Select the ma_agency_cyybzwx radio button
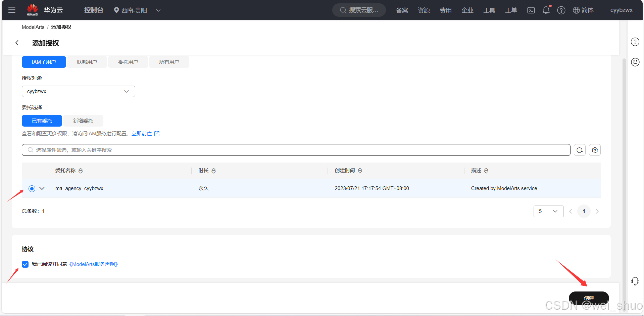 [32, 188]
